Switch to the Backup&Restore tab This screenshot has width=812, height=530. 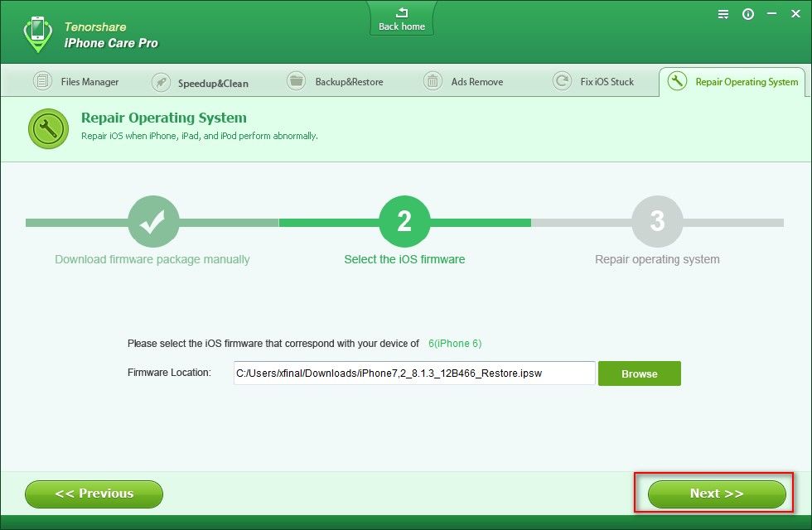coord(335,81)
